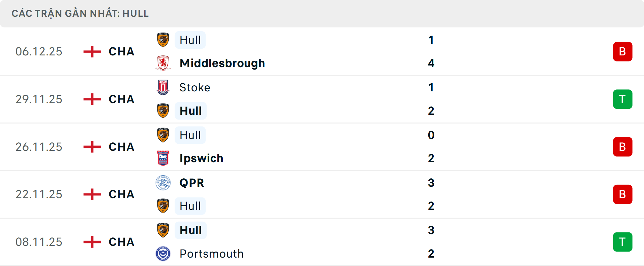The height and width of the screenshot is (266, 644).
Task: Select the QPR club logo
Action: point(163,183)
